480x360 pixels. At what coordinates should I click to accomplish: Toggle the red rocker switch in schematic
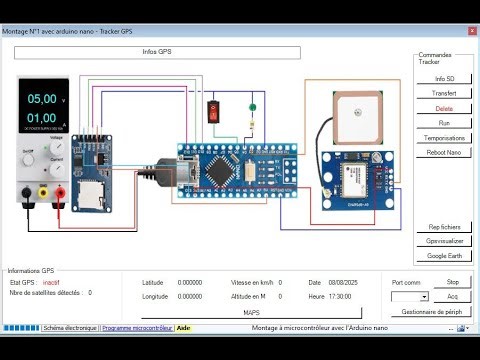tap(213, 112)
